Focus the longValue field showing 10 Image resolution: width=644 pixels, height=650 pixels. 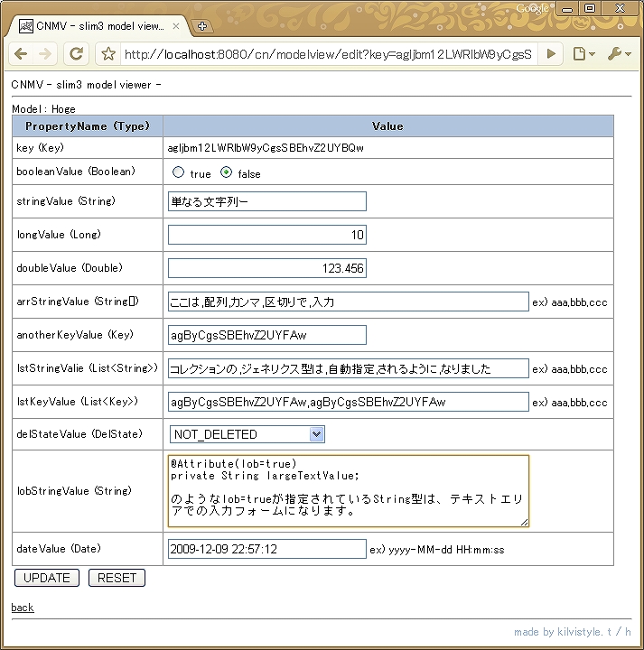[267, 235]
